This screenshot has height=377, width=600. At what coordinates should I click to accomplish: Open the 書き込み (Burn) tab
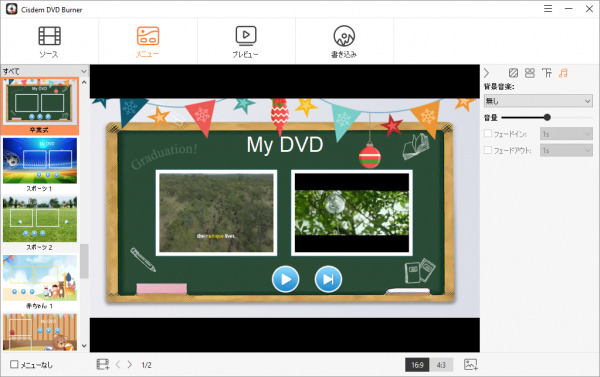click(x=344, y=42)
